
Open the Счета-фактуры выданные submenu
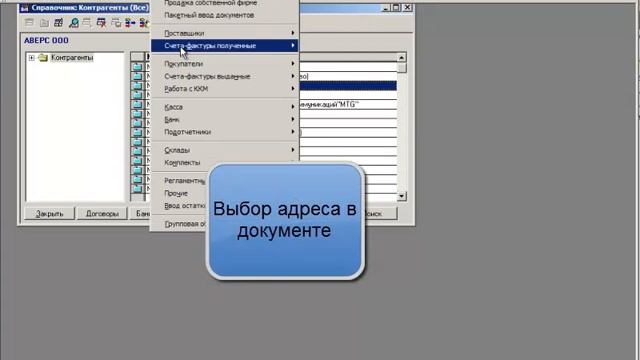coord(224,76)
